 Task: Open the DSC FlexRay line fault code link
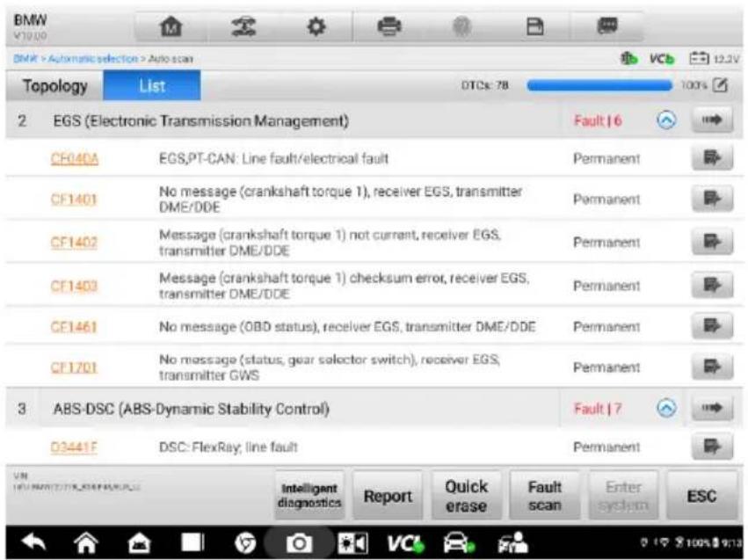tap(74, 447)
